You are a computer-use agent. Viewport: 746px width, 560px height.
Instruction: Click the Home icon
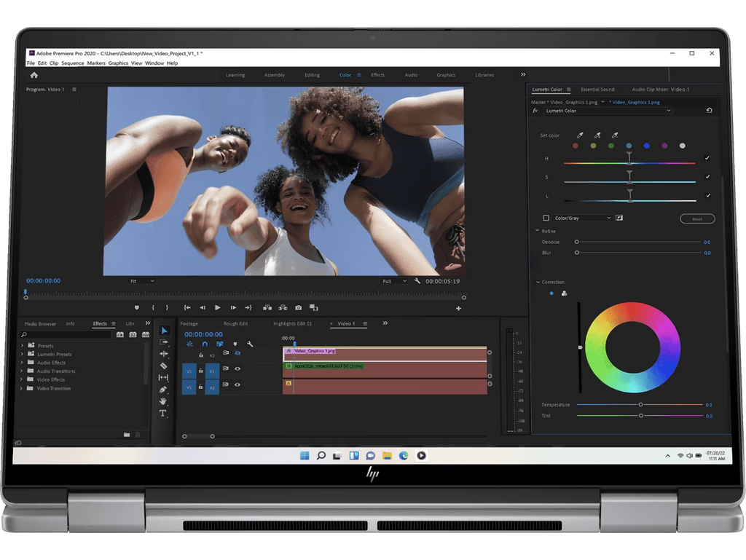(34, 75)
